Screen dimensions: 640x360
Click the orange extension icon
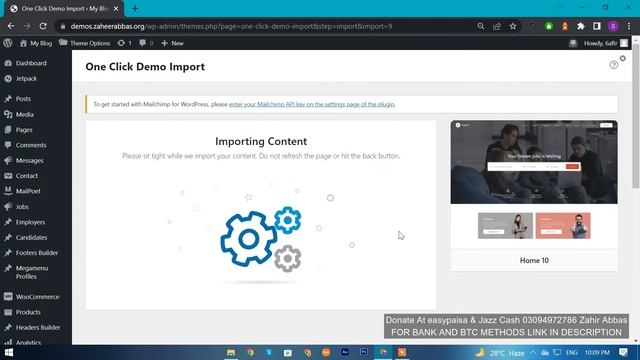coord(565,26)
